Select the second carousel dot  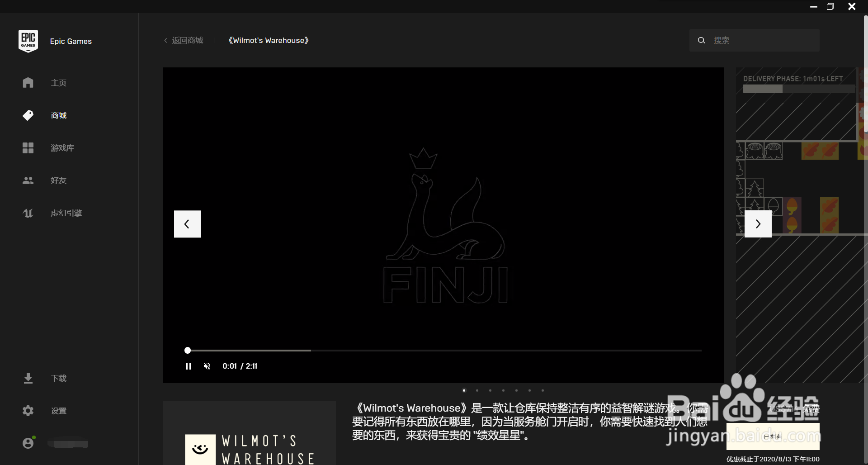(x=477, y=390)
